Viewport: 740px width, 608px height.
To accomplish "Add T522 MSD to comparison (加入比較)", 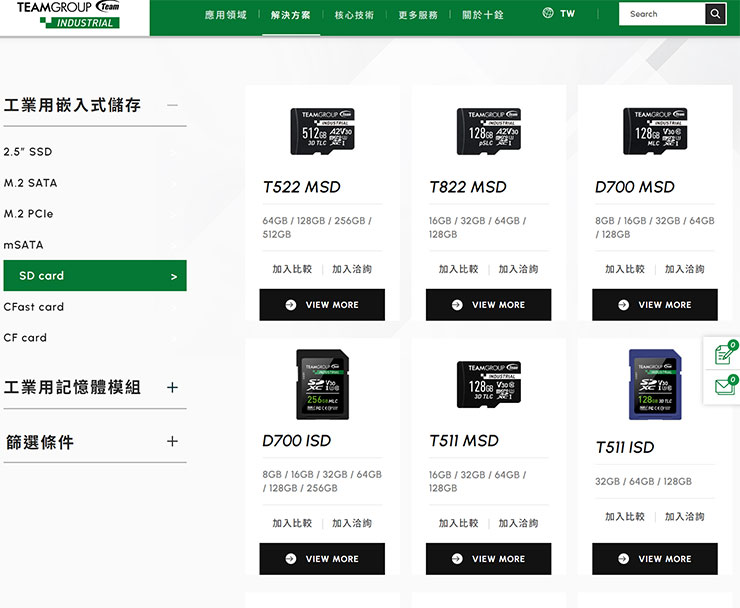I will click(x=292, y=269).
